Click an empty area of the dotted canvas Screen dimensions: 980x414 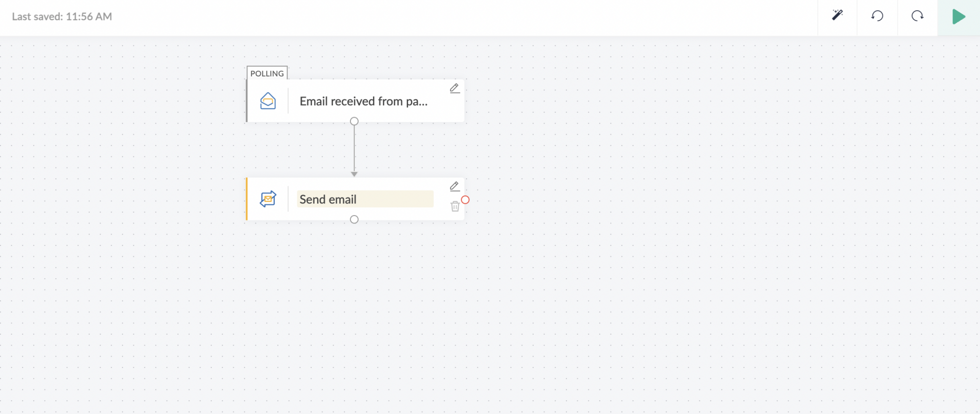686,294
